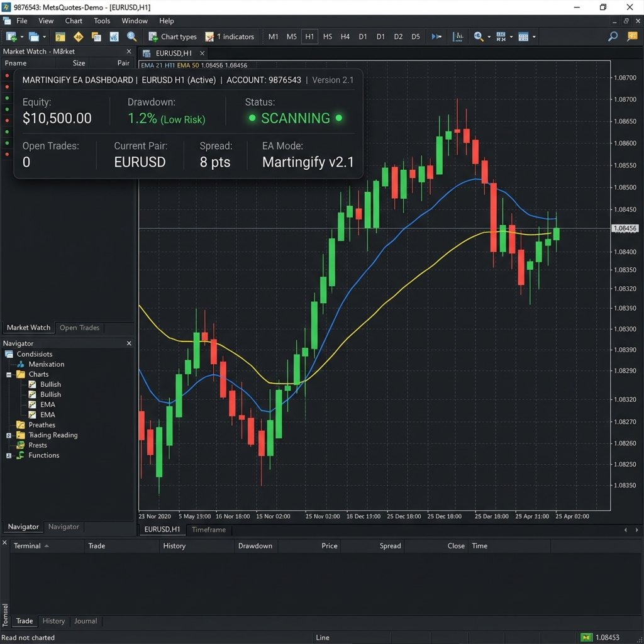Click the magnifier icon left of Chart types
The width and height of the screenshot is (644, 644).
[x=132, y=36]
